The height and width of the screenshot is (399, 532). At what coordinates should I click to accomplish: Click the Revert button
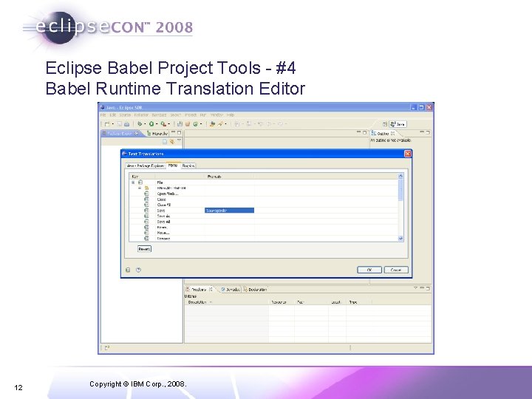tap(144, 249)
